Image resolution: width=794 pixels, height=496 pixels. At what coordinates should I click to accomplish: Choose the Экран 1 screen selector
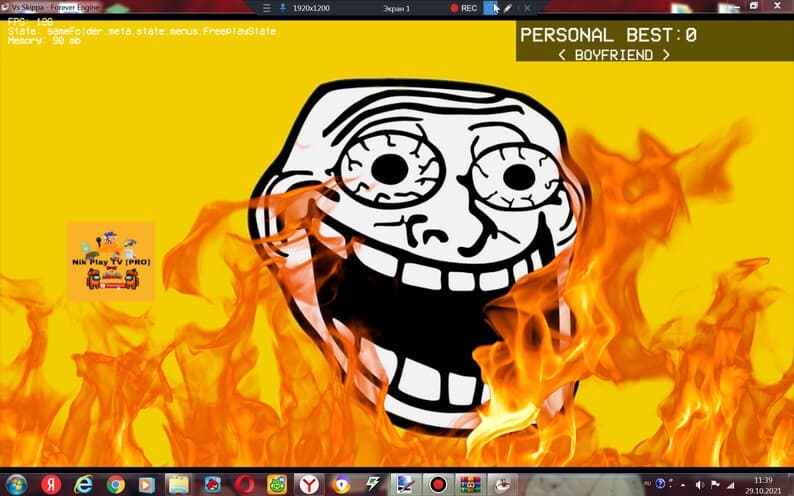pyautogui.click(x=396, y=8)
